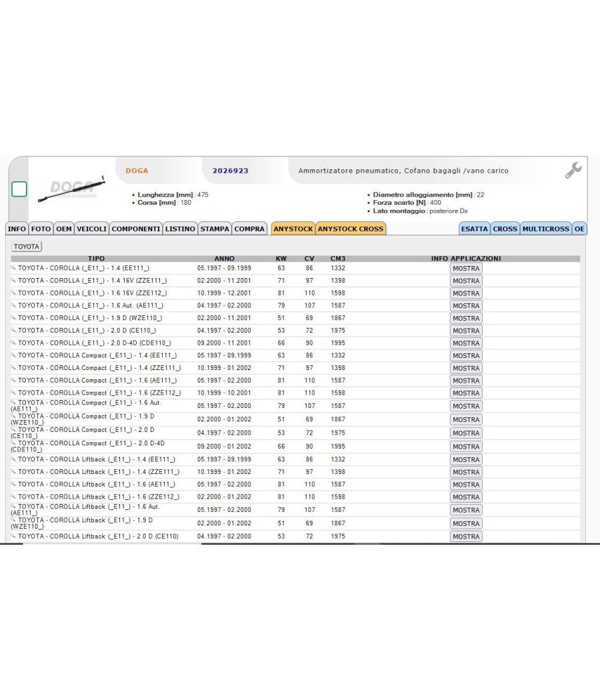Click the TIPO column header

(96, 259)
